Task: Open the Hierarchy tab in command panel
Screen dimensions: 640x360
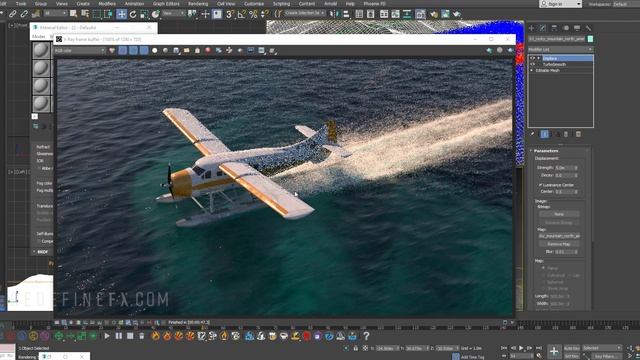Action: pos(554,28)
